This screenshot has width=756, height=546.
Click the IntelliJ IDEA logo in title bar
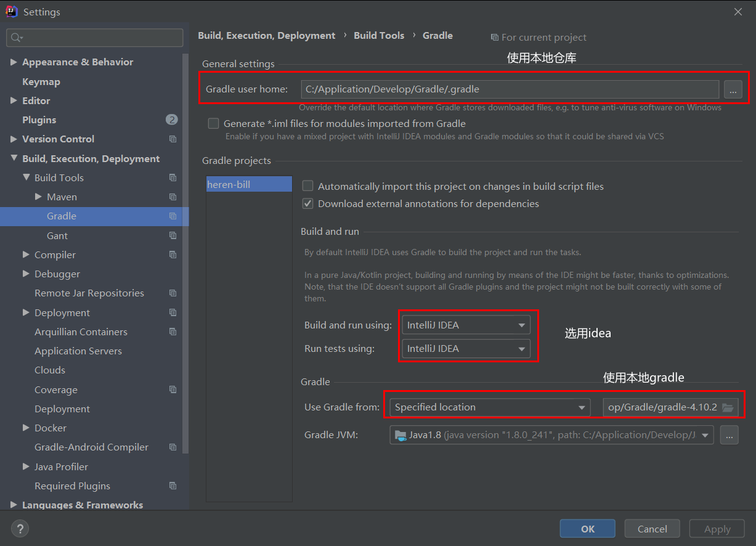click(x=12, y=11)
